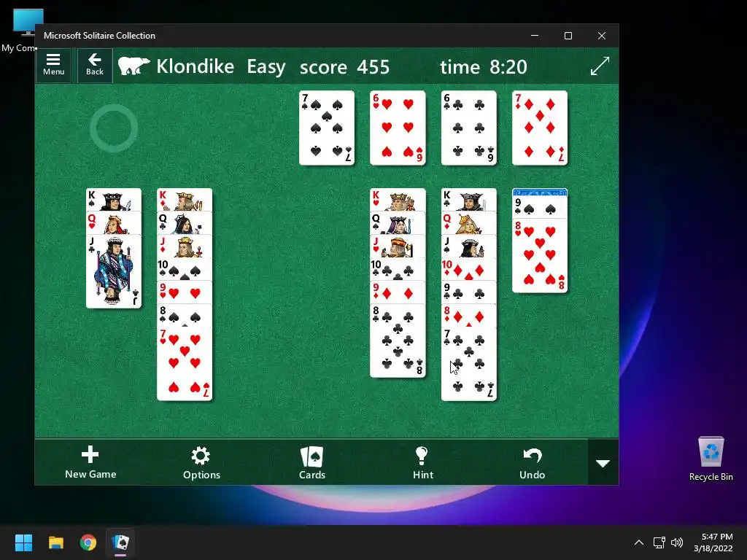Screen dimensions: 747x560
Task: Open the Options gear
Action: coord(201,462)
